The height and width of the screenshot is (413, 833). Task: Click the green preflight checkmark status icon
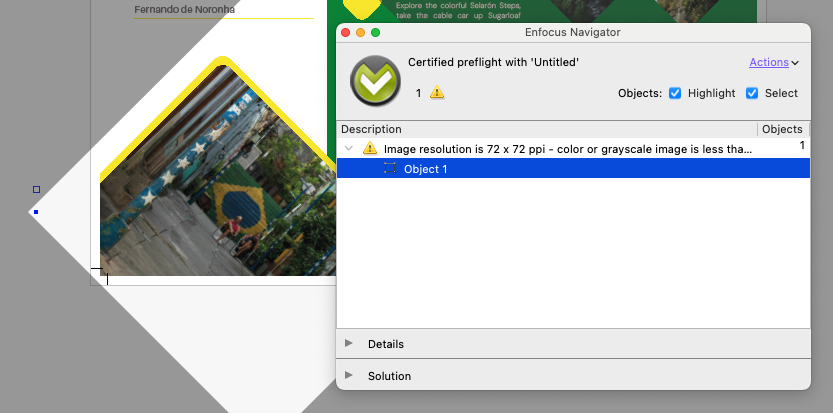(x=375, y=81)
